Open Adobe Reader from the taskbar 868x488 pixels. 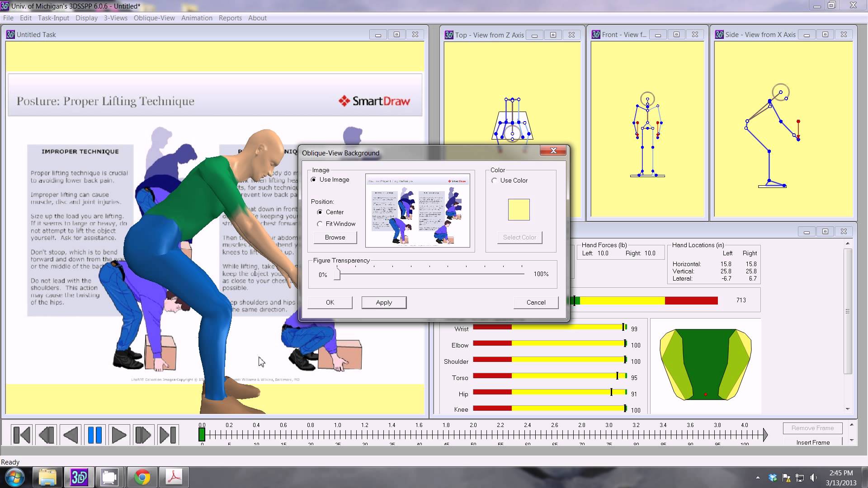coord(174,477)
